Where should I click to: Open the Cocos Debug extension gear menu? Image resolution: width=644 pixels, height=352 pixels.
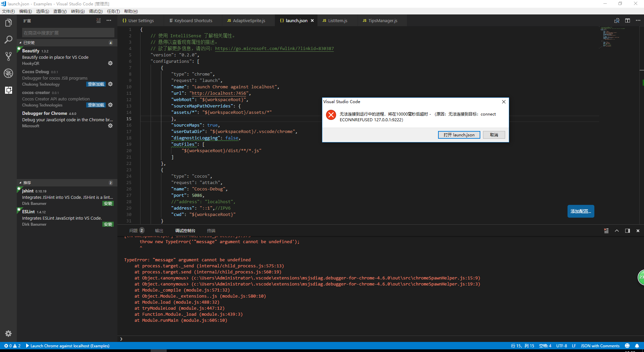(x=110, y=84)
